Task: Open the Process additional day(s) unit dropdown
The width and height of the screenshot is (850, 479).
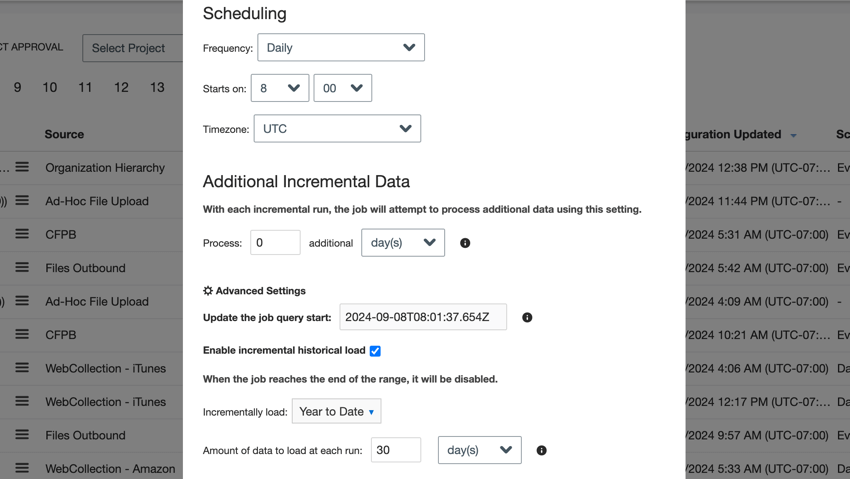Action: coord(402,243)
